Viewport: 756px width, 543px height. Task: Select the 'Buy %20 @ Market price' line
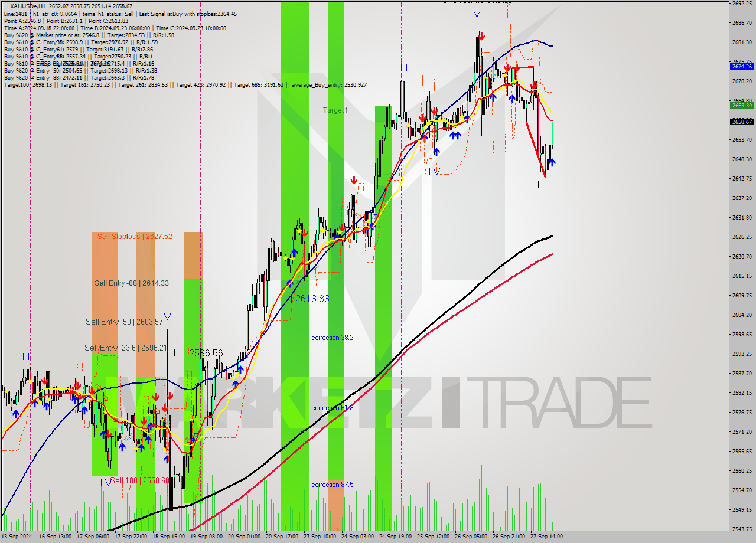(89, 35)
